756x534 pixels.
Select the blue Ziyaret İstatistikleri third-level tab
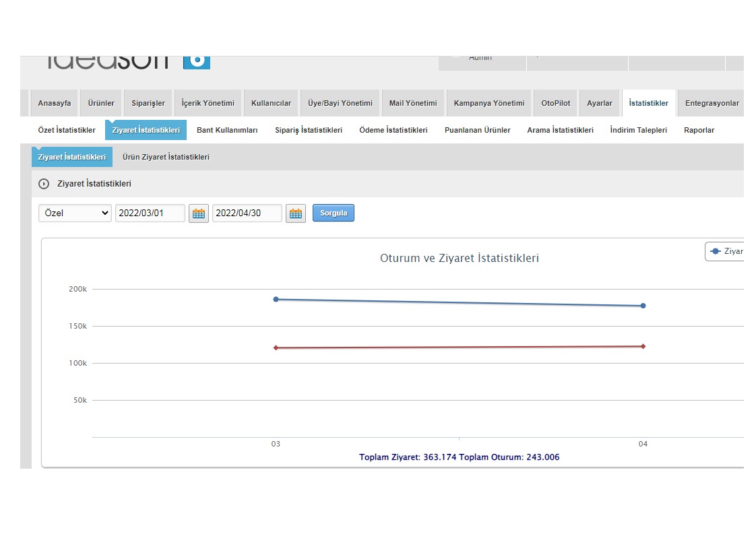point(72,157)
